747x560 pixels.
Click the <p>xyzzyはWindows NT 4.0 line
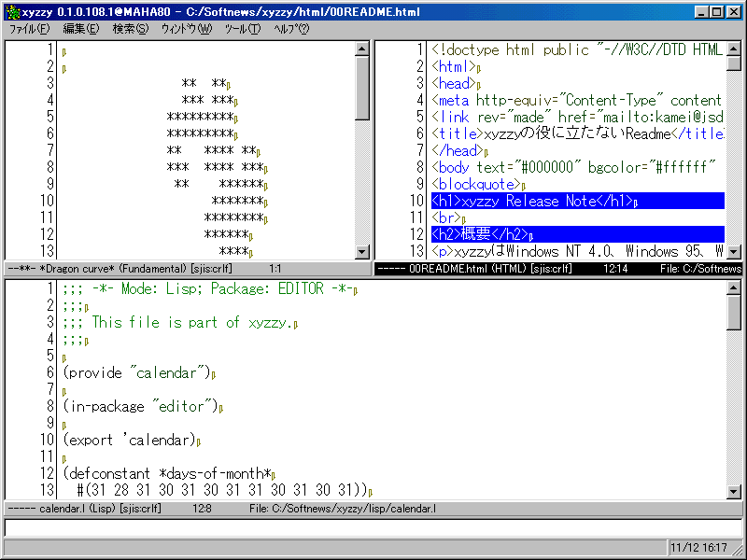pos(578,251)
